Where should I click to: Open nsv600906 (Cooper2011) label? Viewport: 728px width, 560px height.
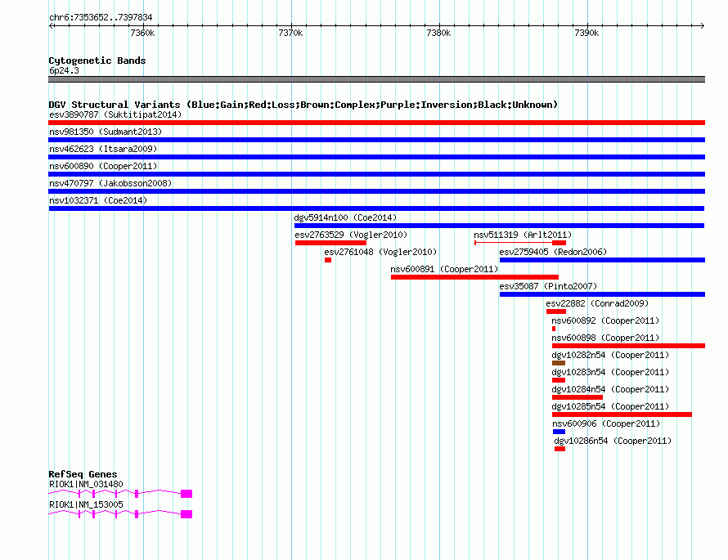click(606, 423)
